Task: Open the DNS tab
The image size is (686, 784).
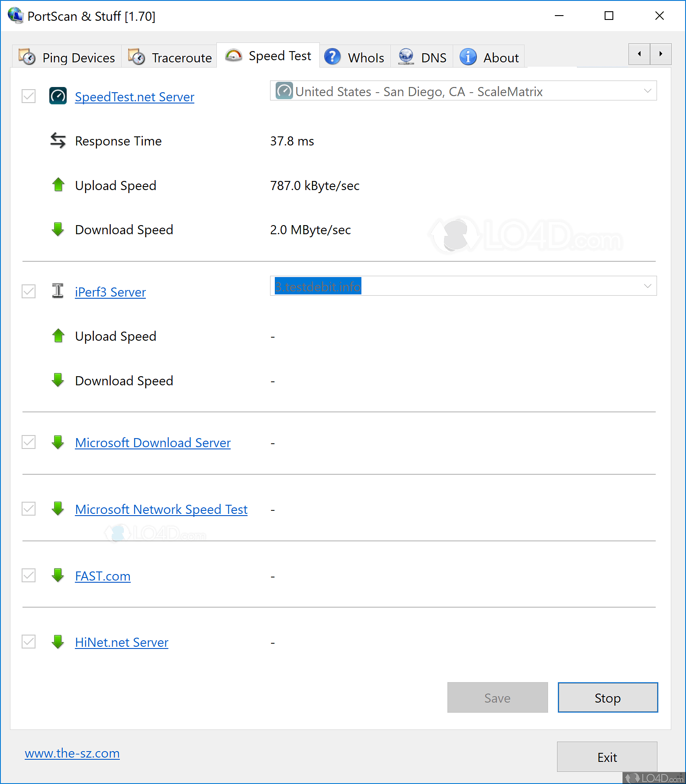Action: 422,57
